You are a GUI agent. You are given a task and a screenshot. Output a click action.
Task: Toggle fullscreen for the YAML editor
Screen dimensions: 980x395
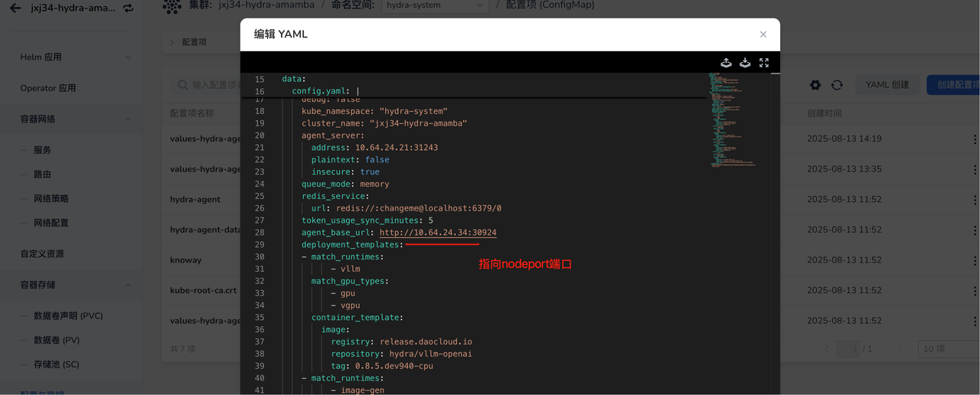(x=764, y=63)
